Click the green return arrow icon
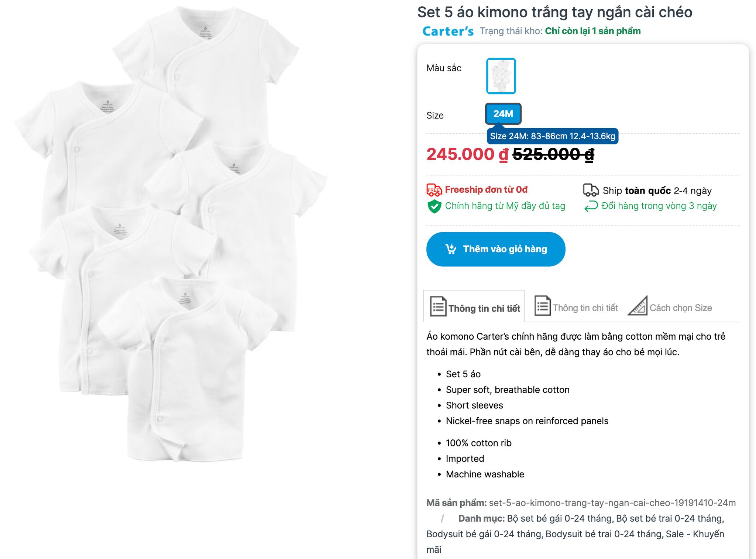 point(591,206)
